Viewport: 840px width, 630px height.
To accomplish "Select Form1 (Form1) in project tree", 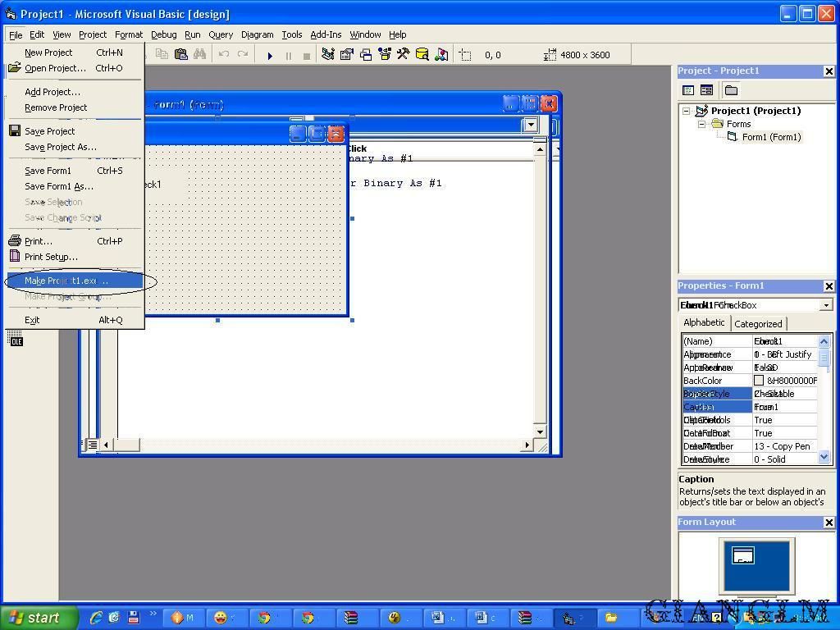I will (771, 137).
